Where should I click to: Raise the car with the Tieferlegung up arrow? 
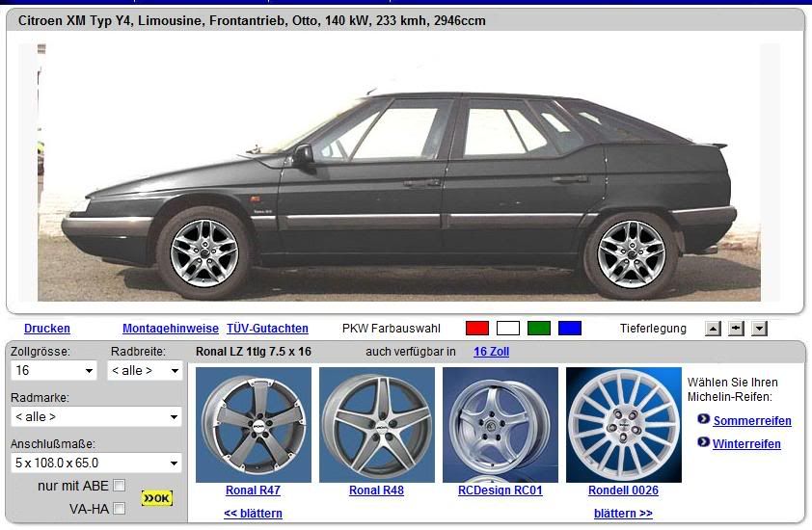pos(713,329)
